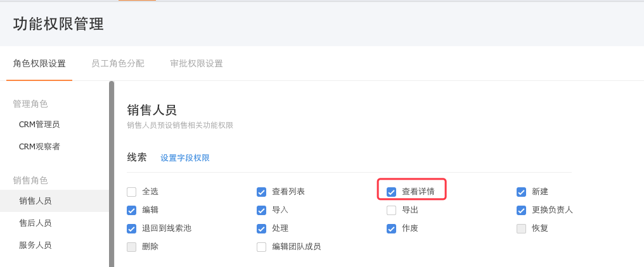Enable 编辑团队成员 permission

click(x=261, y=247)
